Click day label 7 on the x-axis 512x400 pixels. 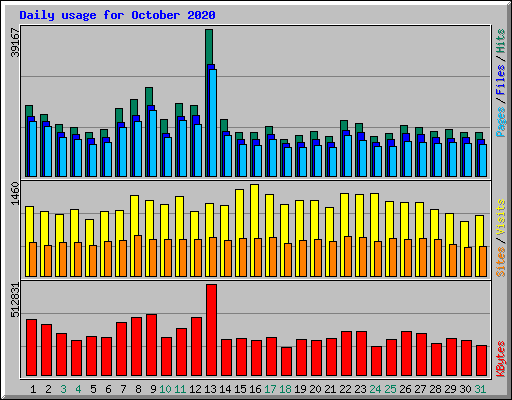click(123, 389)
